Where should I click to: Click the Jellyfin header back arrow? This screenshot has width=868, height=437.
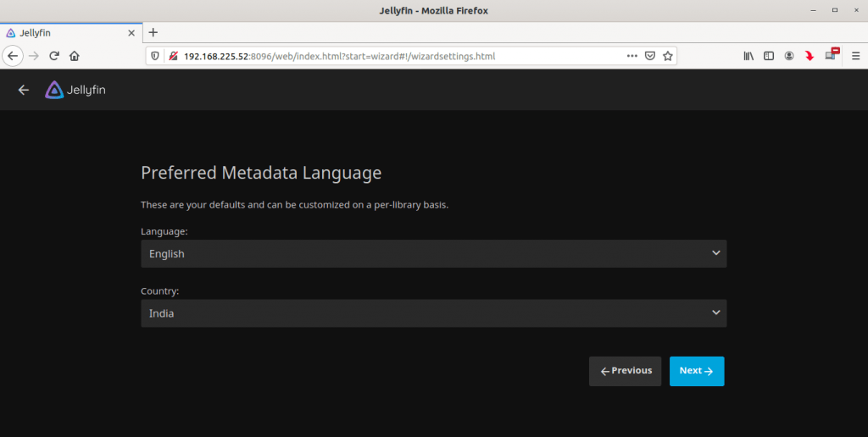tap(23, 90)
